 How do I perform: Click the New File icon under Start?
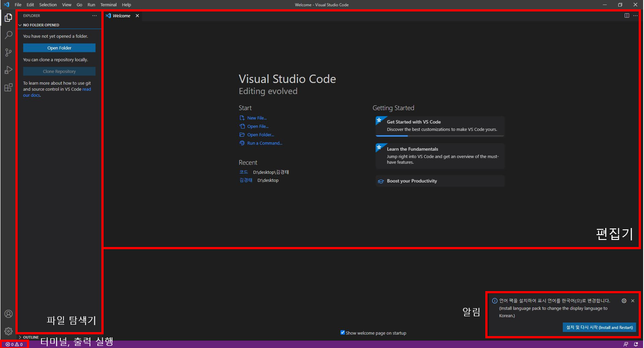coord(242,118)
